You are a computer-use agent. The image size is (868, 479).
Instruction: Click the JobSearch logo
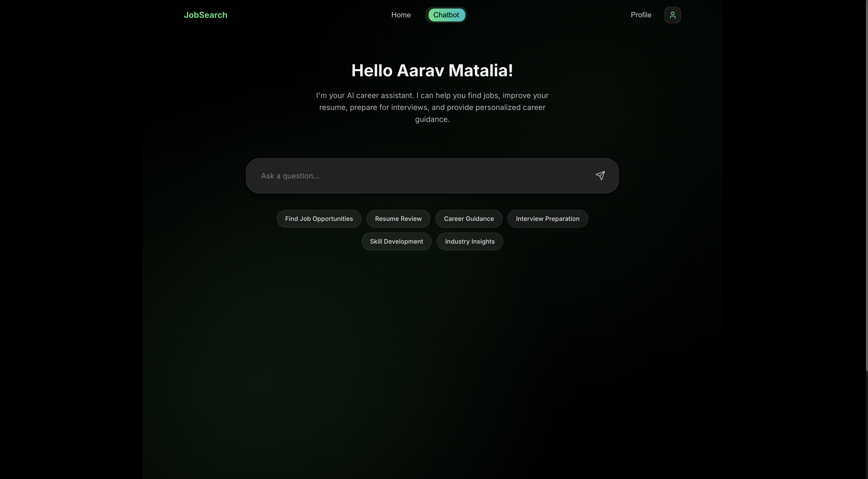pos(205,15)
